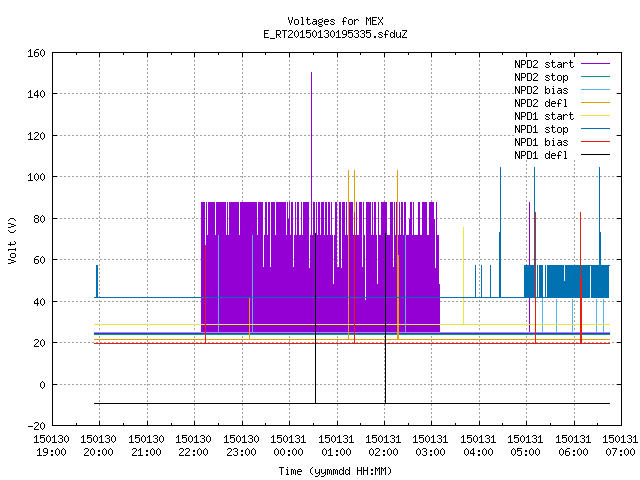This screenshot has height=480, width=640.
Task: Click the 'NPD2 stop' legend label
Action: coord(541,77)
